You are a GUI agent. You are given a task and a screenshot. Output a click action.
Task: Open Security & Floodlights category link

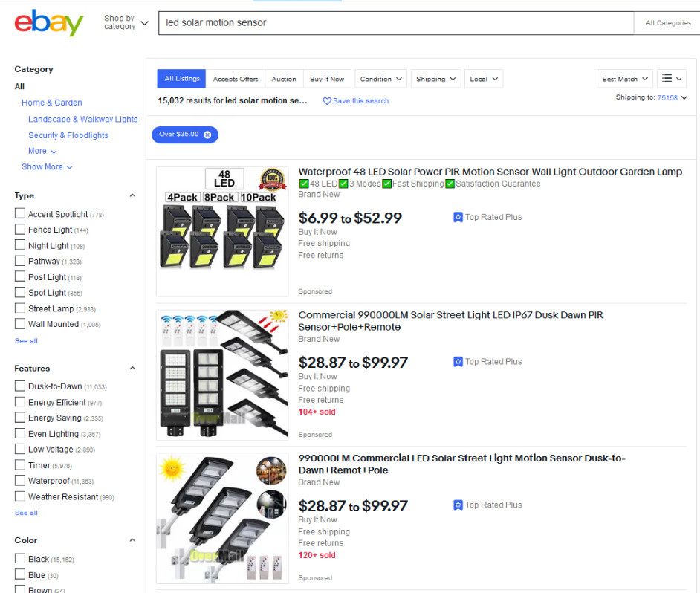[x=68, y=135]
